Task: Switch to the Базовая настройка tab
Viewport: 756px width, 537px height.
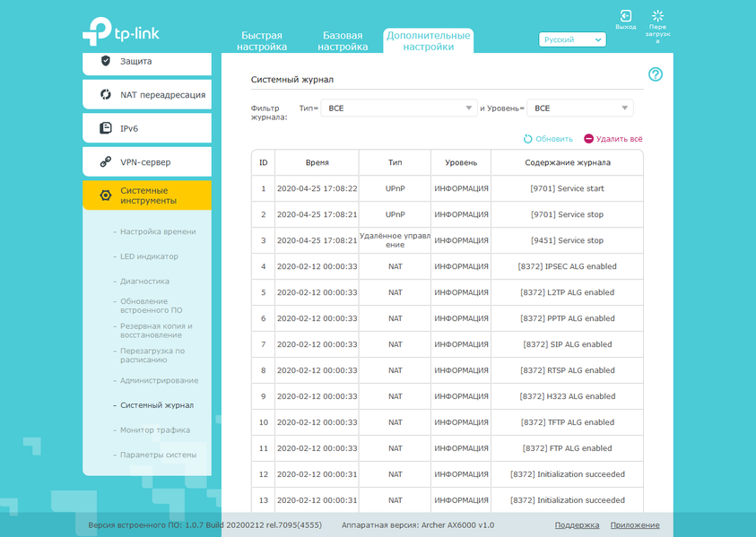Action: (x=343, y=41)
